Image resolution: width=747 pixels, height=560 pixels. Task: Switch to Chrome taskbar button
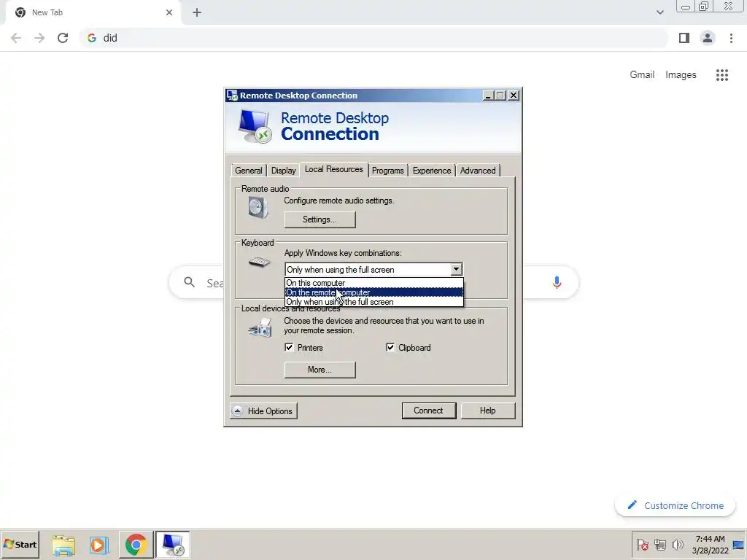(x=136, y=545)
